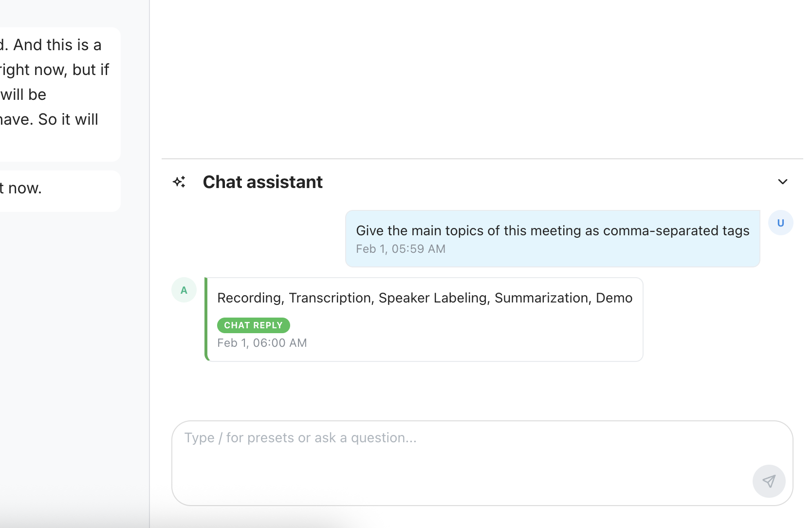Click the timestamp Feb 1, 05:59 AM
This screenshot has height=528, width=812.
[400, 249]
